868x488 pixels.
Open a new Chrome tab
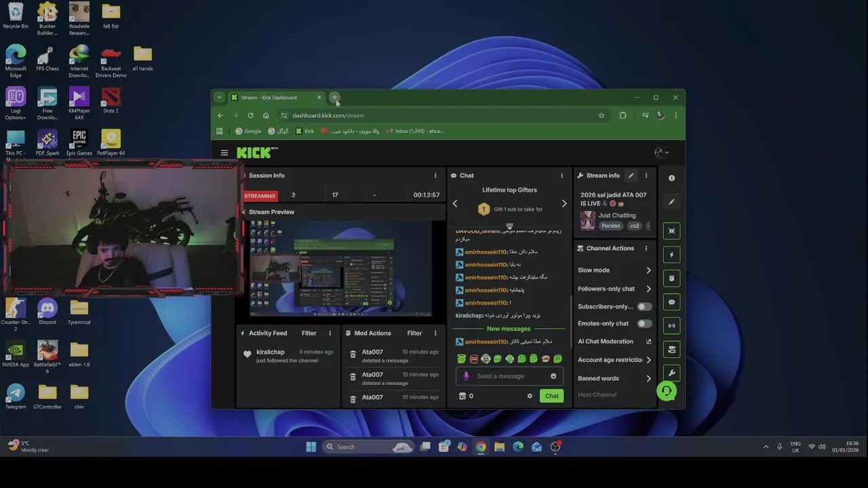click(x=334, y=98)
